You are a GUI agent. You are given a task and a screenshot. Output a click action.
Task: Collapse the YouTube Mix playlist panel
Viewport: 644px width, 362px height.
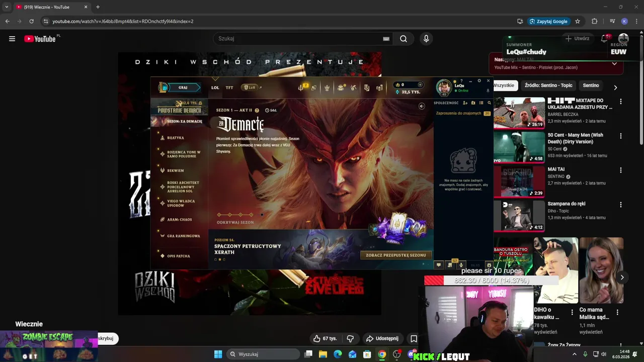(x=614, y=64)
